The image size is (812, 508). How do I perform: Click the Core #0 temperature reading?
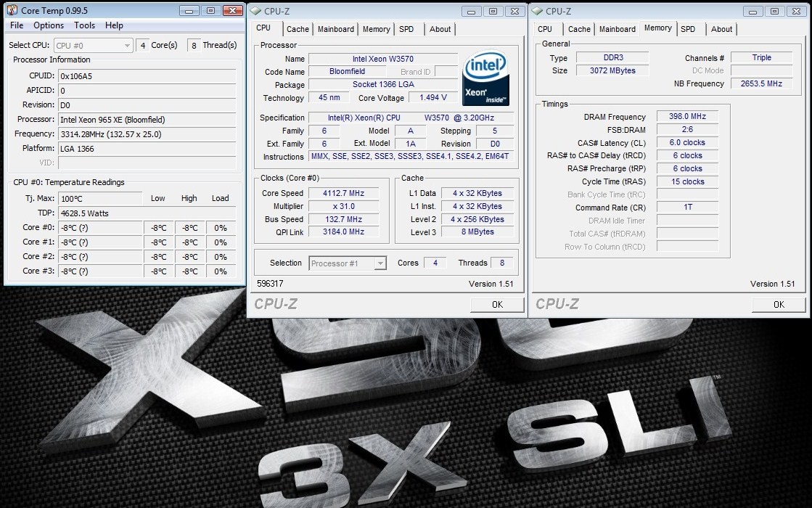[x=100, y=227]
